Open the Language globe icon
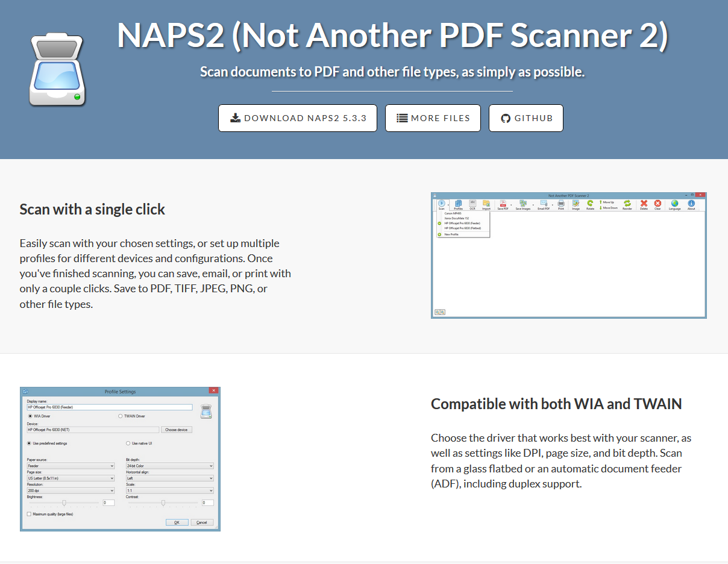728x564 pixels. click(x=674, y=204)
